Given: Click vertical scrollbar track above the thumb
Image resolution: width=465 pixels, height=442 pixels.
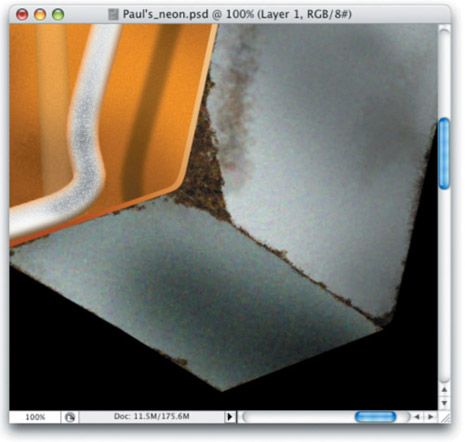Looking at the screenshot, I should (444, 73).
